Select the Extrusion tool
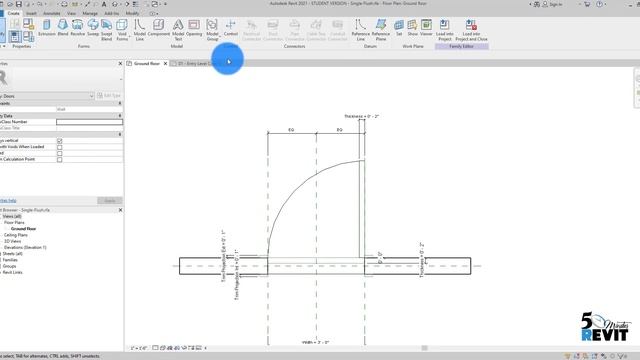The height and width of the screenshot is (360, 640). pos(47,28)
